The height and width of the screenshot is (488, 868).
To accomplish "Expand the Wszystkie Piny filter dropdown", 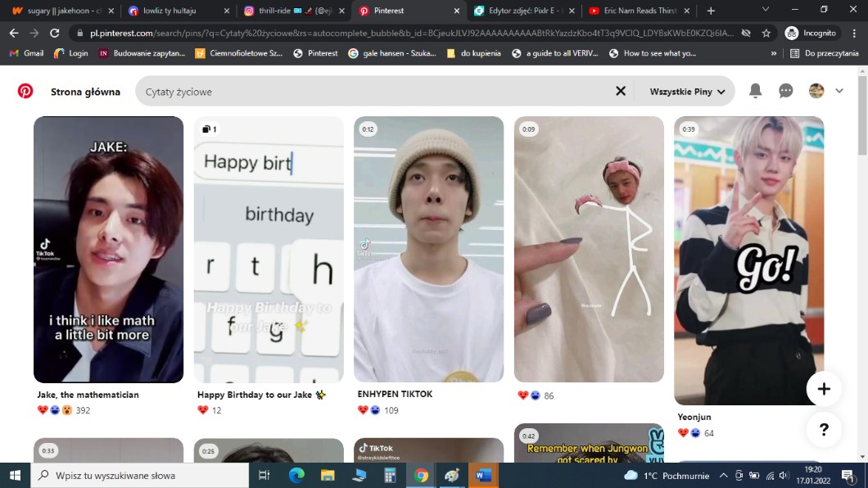I will pos(687,92).
